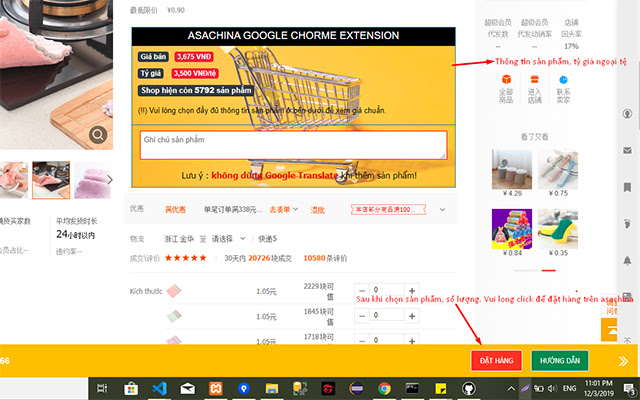Open the envelope messages sidebar icon

click(x=627, y=151)
